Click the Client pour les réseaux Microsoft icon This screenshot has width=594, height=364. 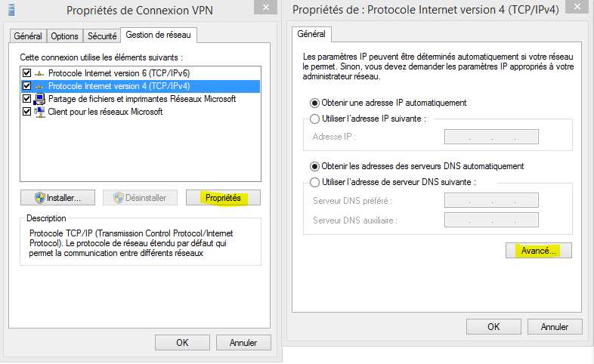[x=39, y=112]
